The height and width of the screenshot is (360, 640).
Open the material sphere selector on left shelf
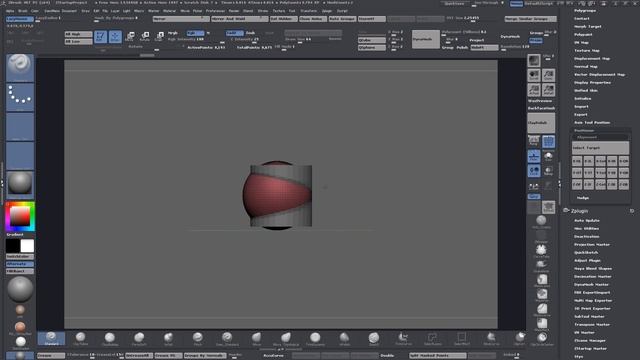20,184
